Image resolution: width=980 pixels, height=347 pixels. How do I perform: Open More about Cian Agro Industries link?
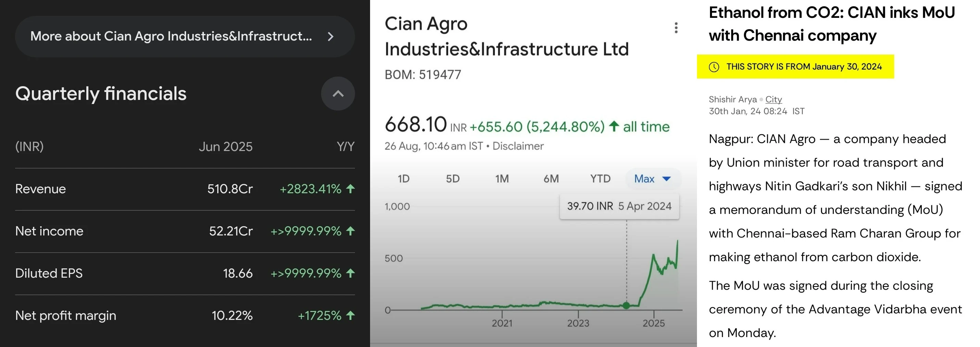coord(171,37)
